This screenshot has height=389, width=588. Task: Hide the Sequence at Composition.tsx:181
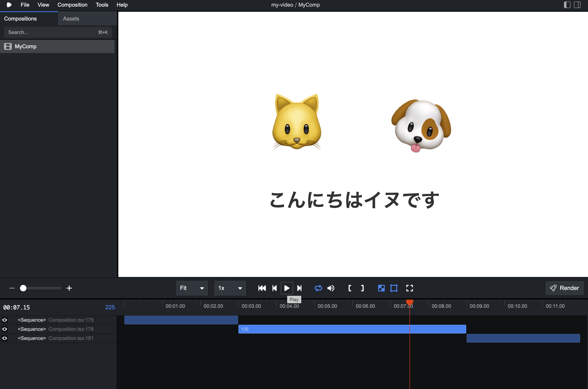point(5,338)
